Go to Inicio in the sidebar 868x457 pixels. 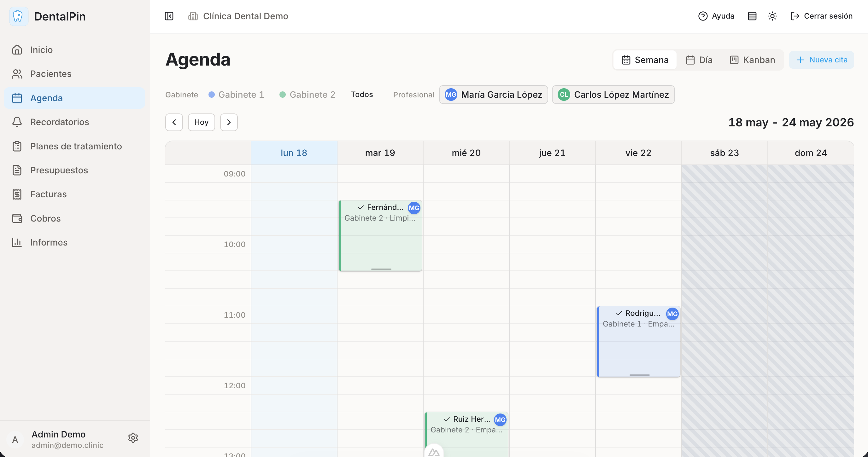coord(74,49)
